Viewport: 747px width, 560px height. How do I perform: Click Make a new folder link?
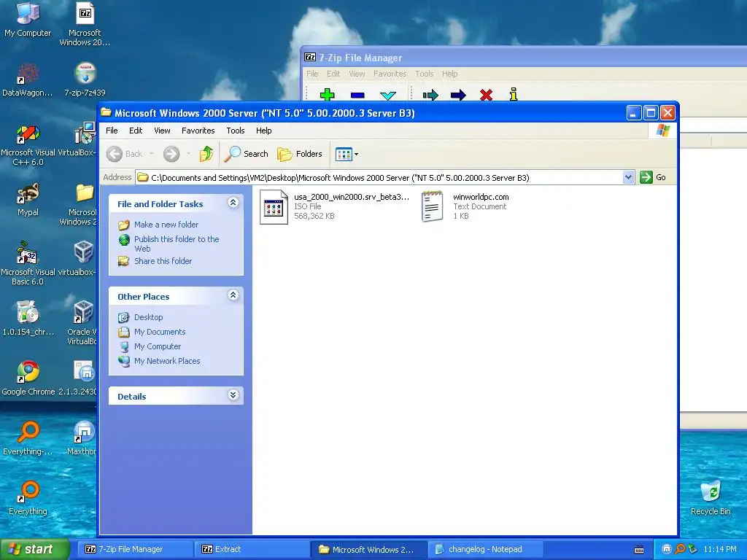click(x=166, y=225)
